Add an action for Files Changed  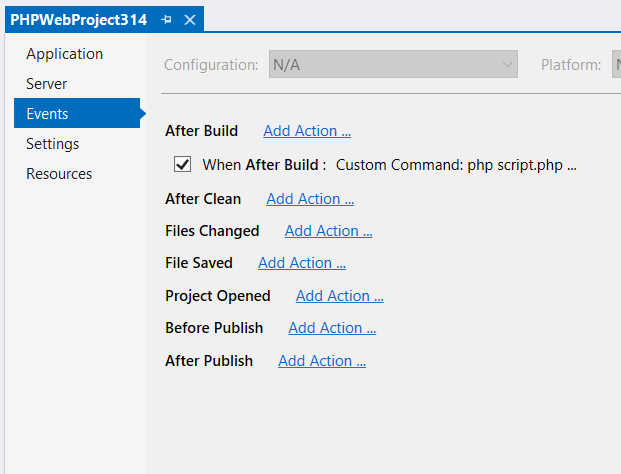pyautogui.click(x=328, y=231)
